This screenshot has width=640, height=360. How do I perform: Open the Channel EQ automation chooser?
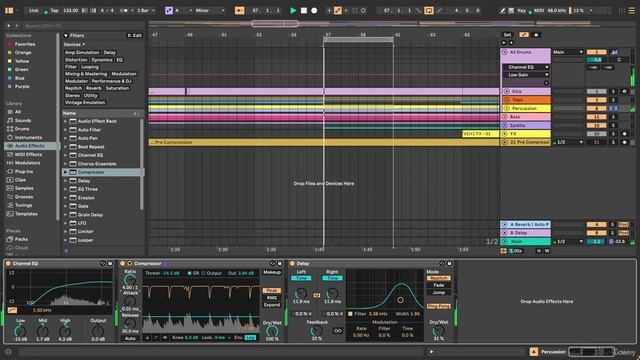coord(526,67)
